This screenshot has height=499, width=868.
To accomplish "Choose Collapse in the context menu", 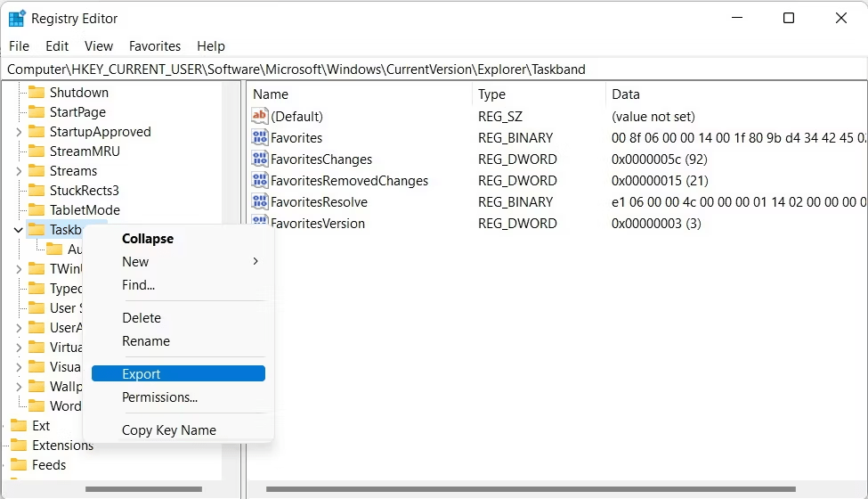I will pyautogui.click(x=178, y=239).
